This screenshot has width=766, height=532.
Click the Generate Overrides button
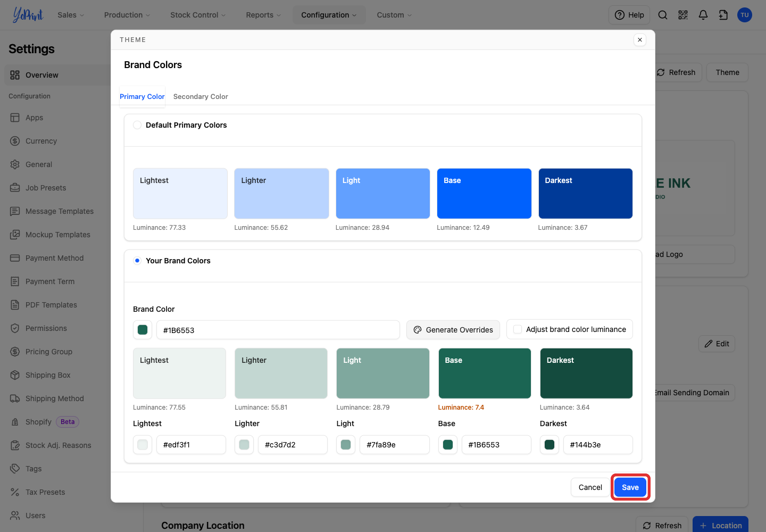coord(453,330)
